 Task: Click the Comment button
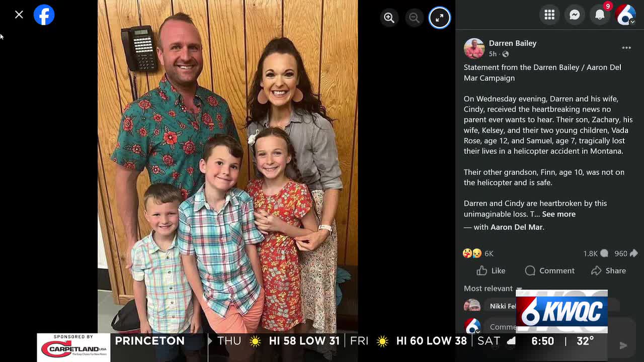(x=549, y=270)
